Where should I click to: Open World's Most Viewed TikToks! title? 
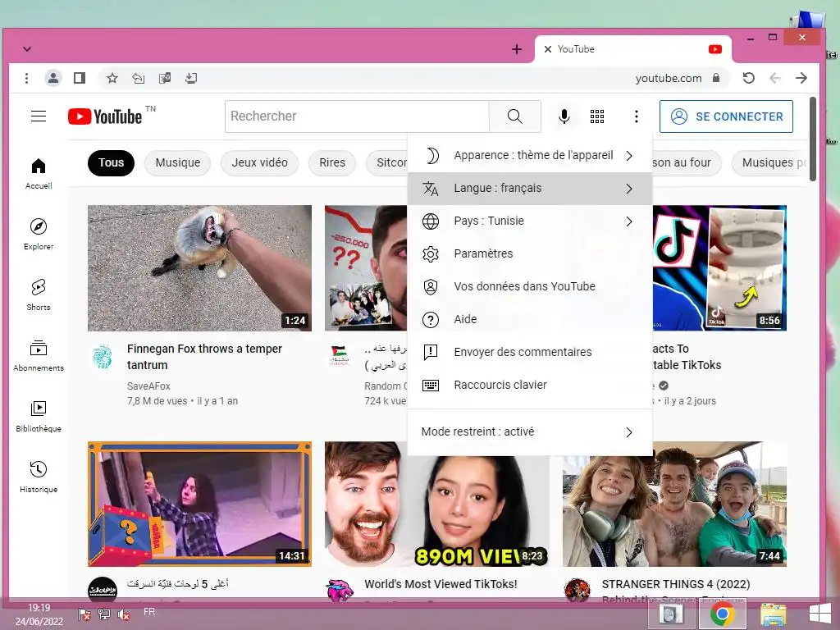441,584
